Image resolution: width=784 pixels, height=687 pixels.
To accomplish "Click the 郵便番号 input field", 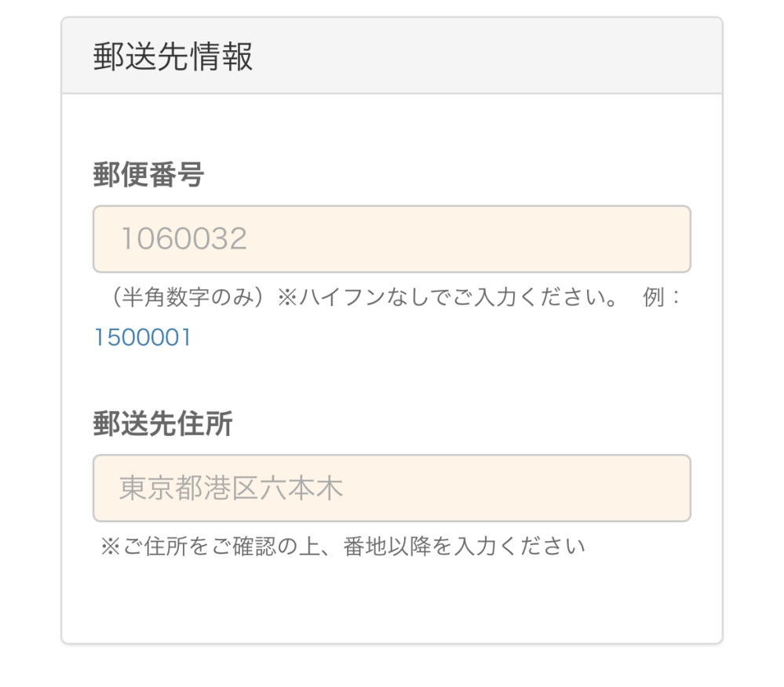I will click(x=391, y=239).
